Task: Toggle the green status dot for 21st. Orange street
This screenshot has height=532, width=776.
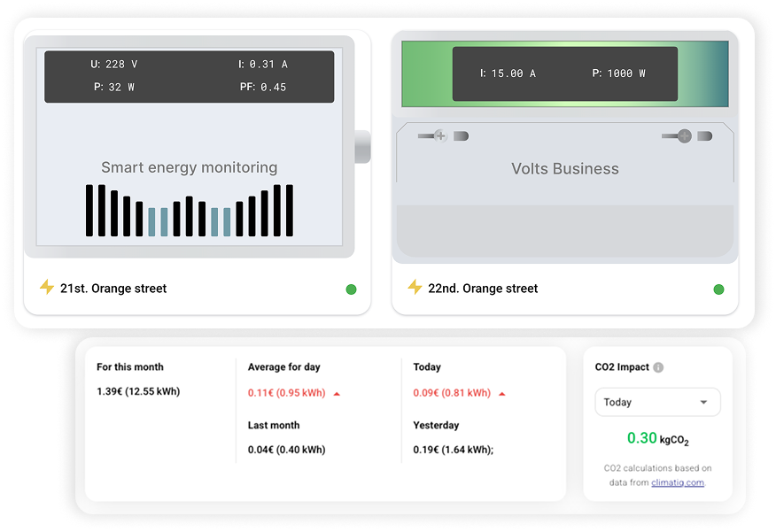Action: [351, 289]
